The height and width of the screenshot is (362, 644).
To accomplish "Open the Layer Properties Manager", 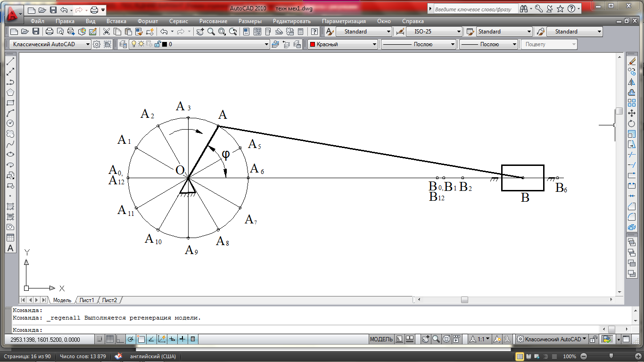I will pyautogui.click(x=124, y=44).
